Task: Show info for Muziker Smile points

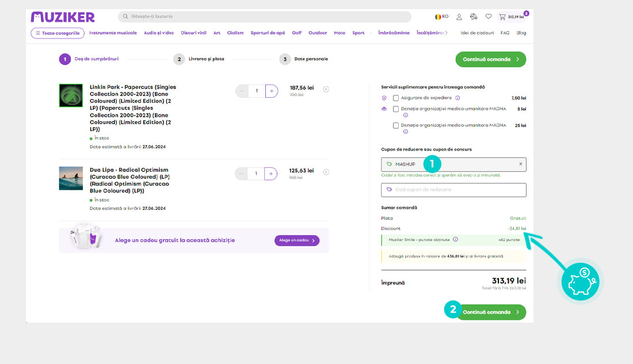Action: click(455, 239)
